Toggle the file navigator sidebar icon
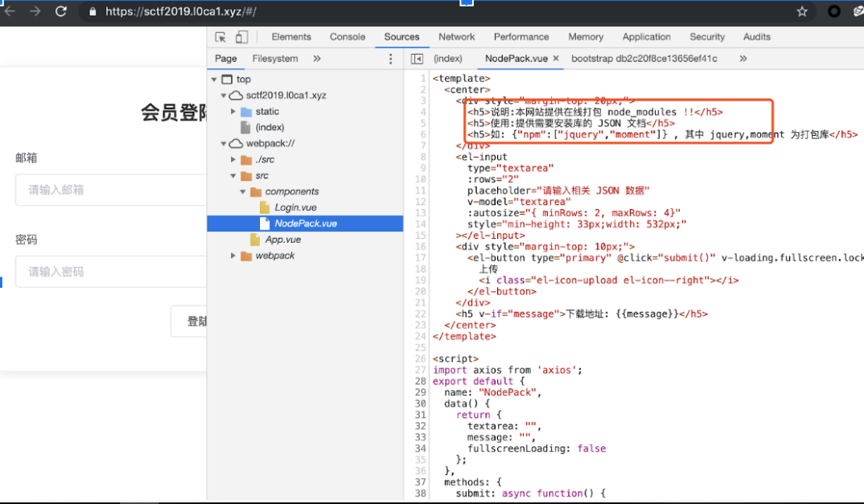864x504 pixels. coord(418,59)
